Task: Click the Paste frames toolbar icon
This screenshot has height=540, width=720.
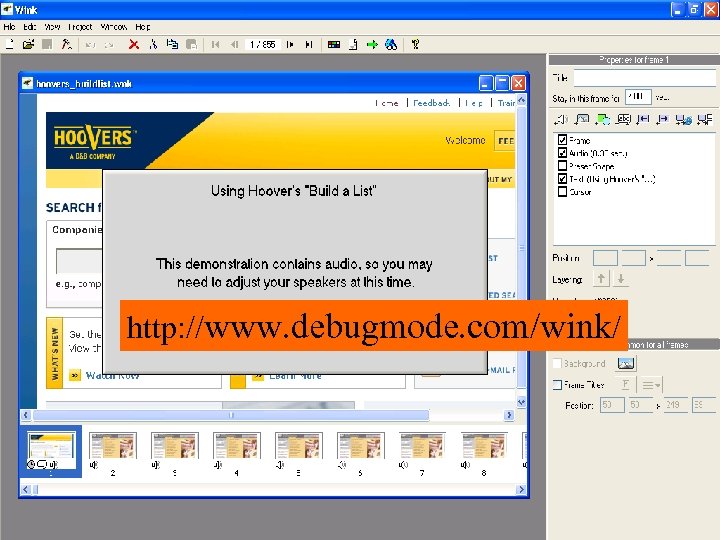Action: point(191,44)
